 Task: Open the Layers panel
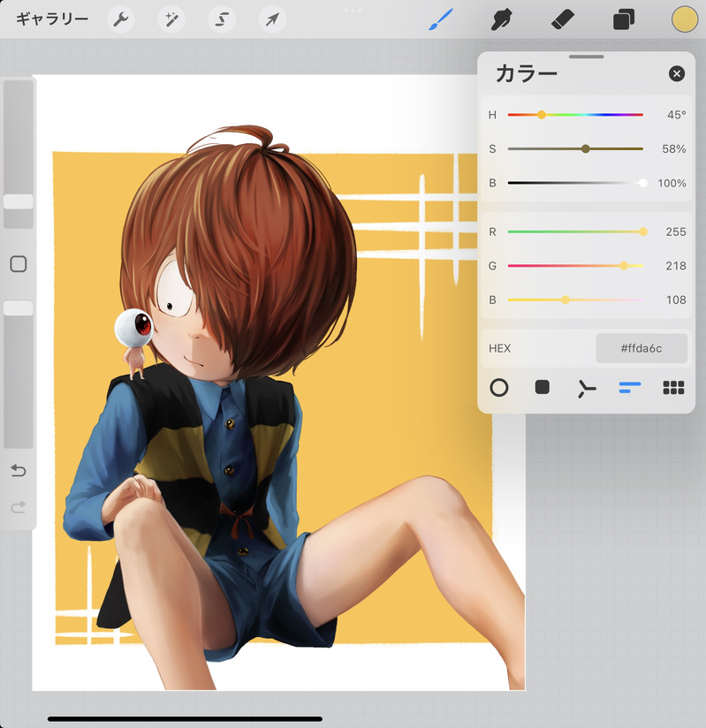click(x=624, y=19)
